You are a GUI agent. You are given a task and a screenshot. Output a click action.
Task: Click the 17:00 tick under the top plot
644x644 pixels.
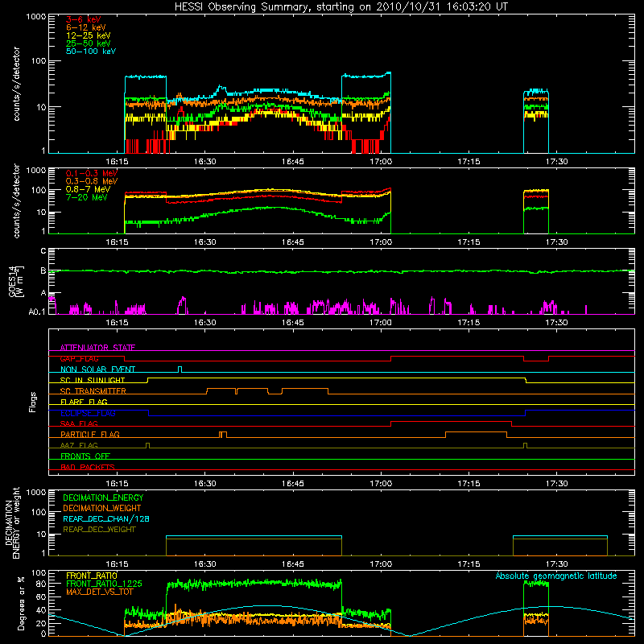point(381,162)
